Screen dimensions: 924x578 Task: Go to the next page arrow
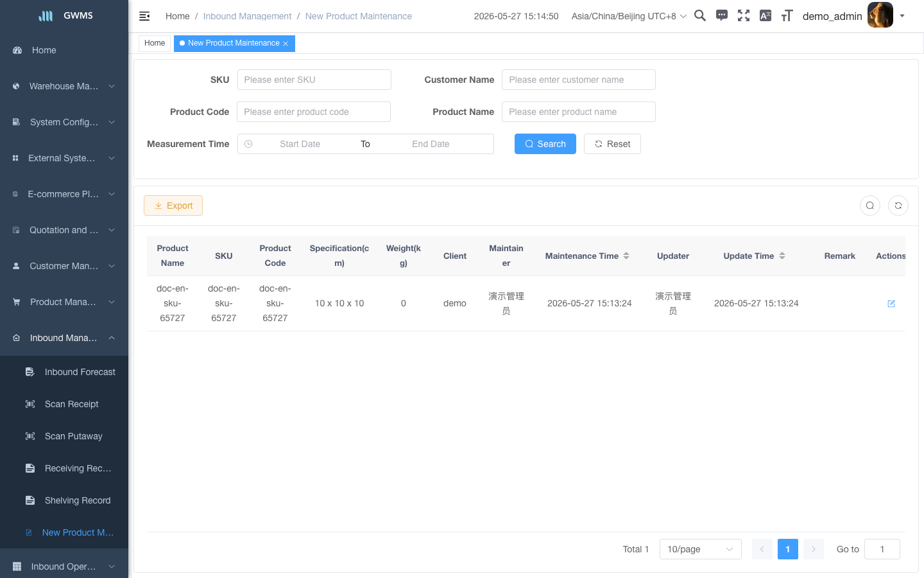click(x=814, y=549)
